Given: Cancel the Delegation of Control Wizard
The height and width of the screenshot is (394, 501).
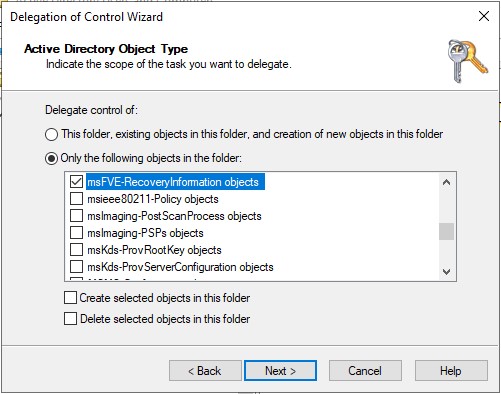Looking at the screenshot, I should pyautogui.click(x=365, y=371).
